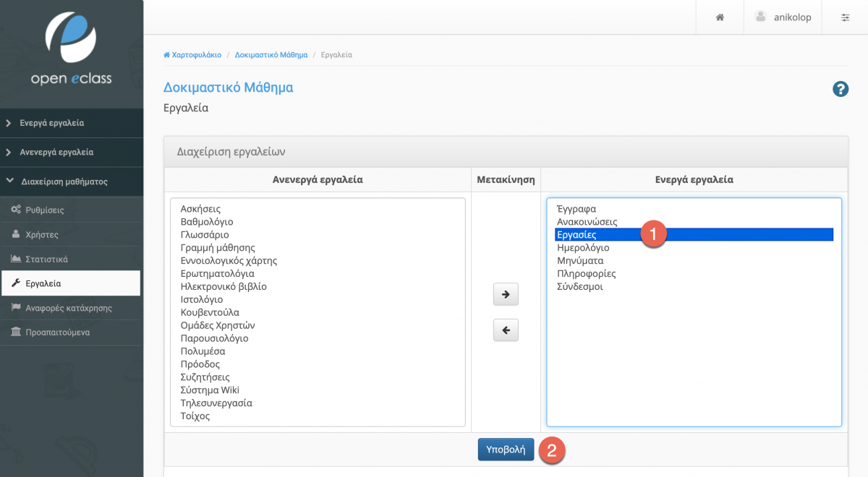Click the right arrow move button
Viewport: 868px width, 477px height.
(x=506, y=294)
